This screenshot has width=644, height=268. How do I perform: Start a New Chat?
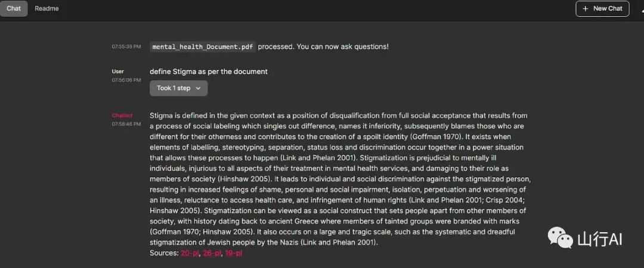(602, 9)
